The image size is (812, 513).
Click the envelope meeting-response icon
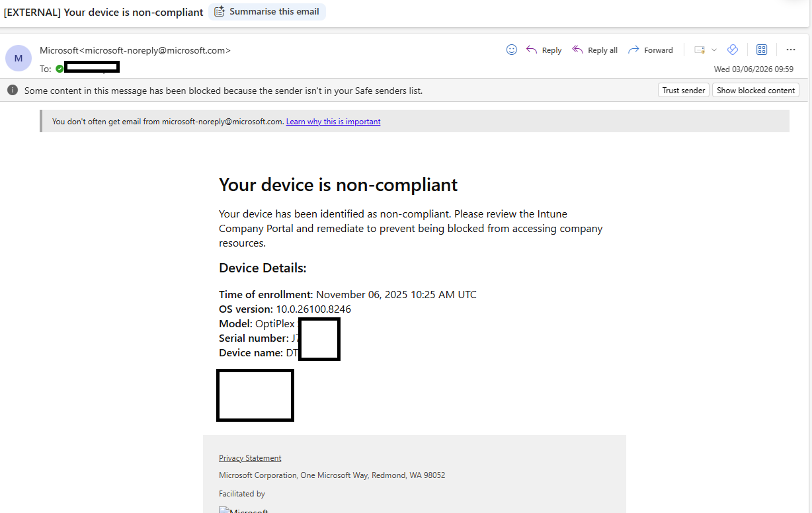(x=700, y=50)
